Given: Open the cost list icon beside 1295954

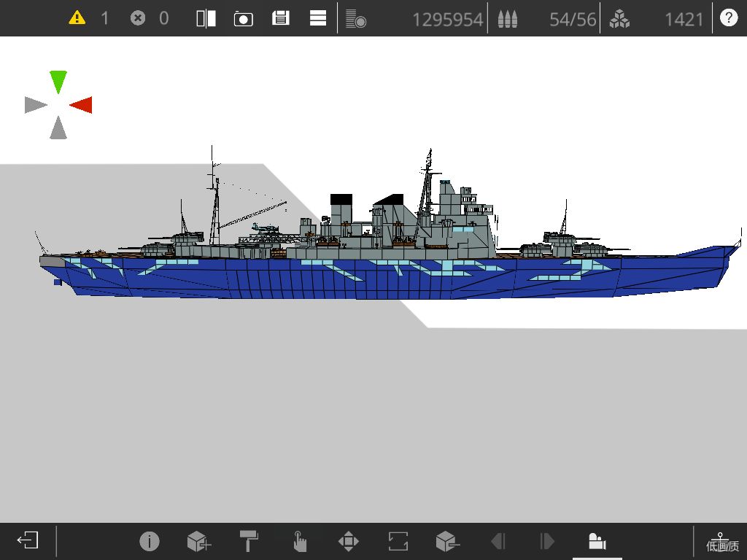Looking at the screenshot, I should click(355, 18).
